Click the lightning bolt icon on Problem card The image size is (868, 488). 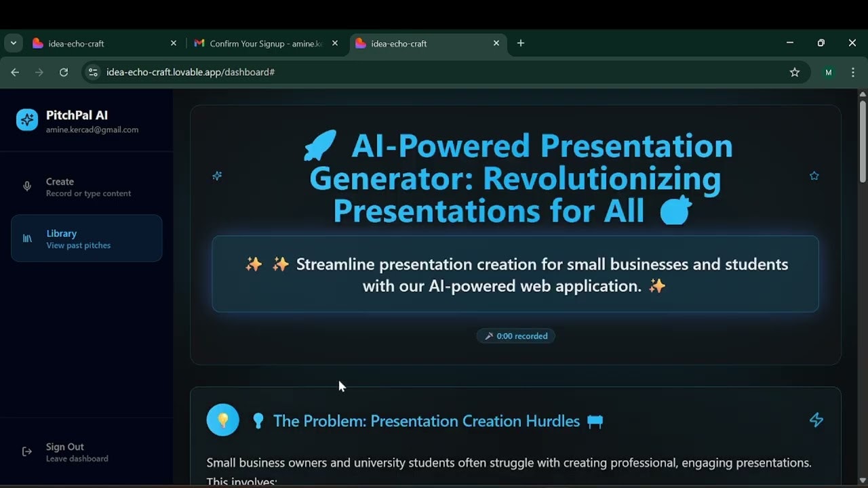(x=816, y=420)
